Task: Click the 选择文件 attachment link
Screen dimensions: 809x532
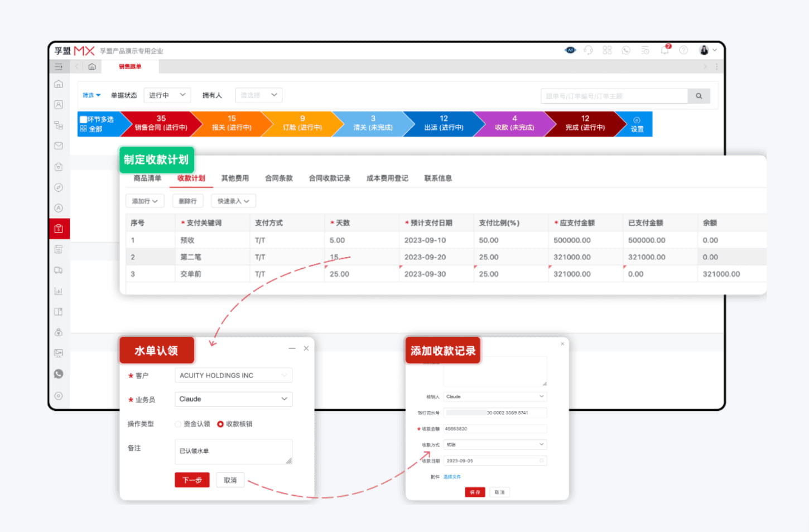Action: [451, 477]
